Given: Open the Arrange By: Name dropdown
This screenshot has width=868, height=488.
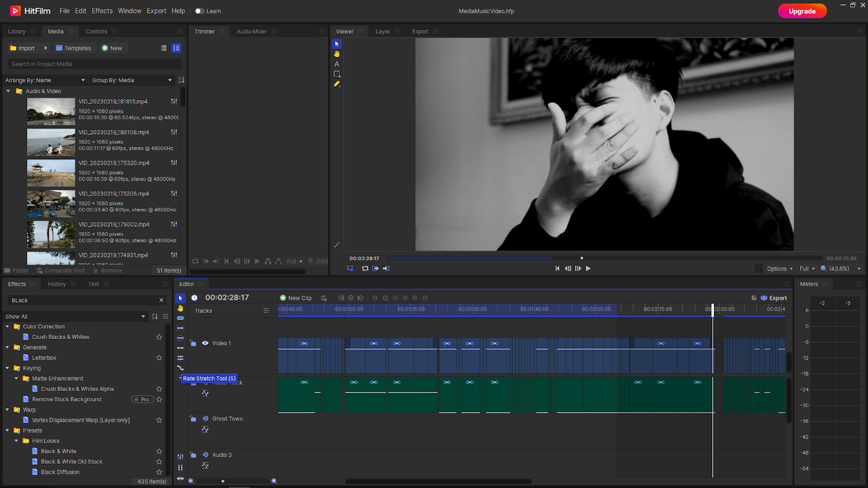Looking at the screenshot, I should coord(46,80).
